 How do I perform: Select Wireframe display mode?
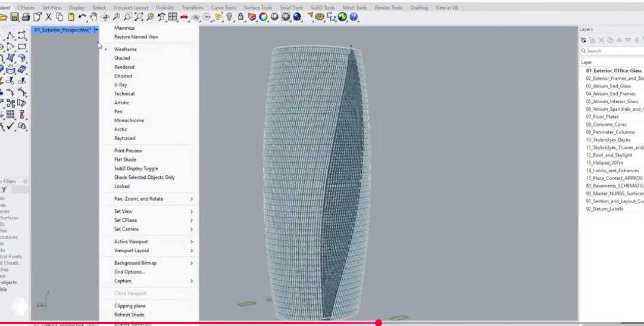click(x=125, y=49)
